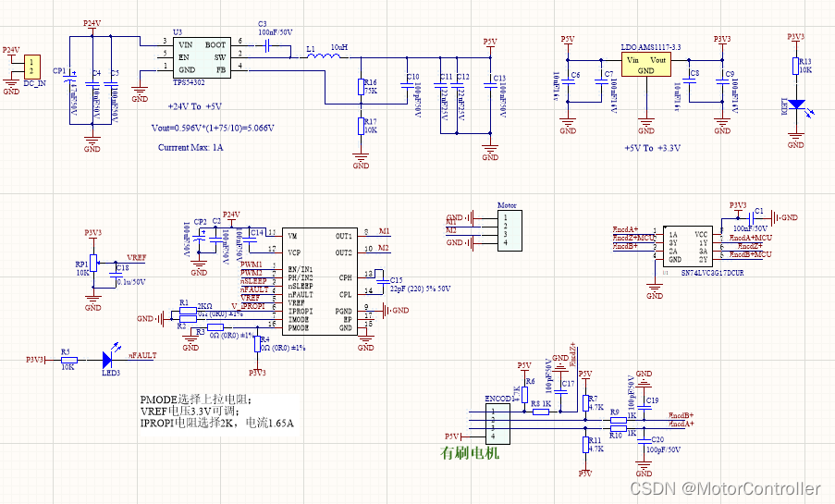The image size is (835, 504).
Task: Select the ENCOD1 four-pin connector
Action: (497, 424)
